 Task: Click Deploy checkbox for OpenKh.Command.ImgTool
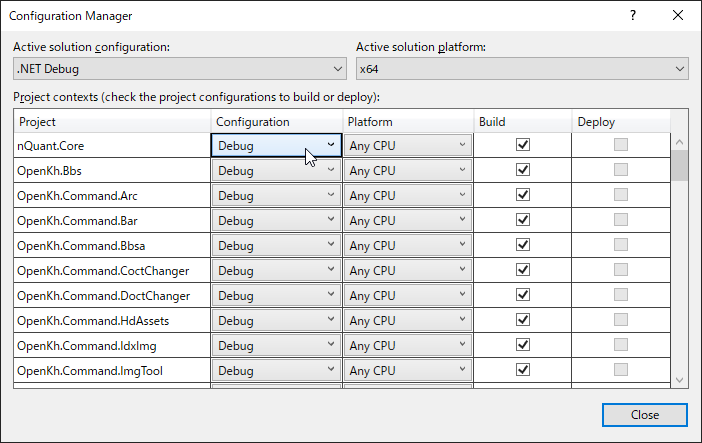pos(621,370)
